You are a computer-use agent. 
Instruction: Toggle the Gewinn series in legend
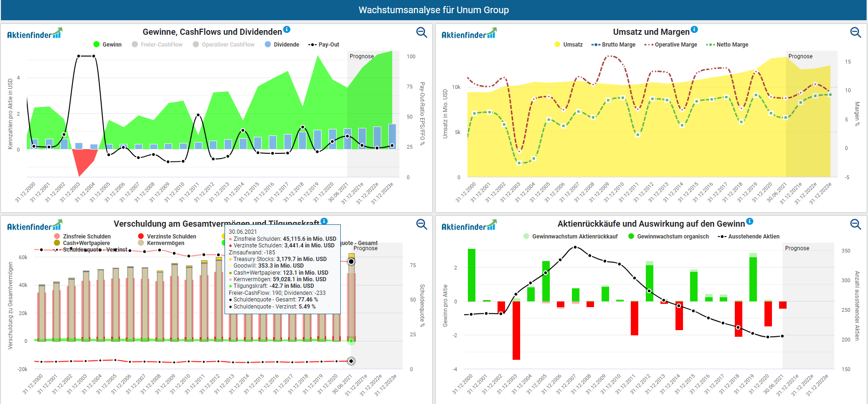pos(108,45)
